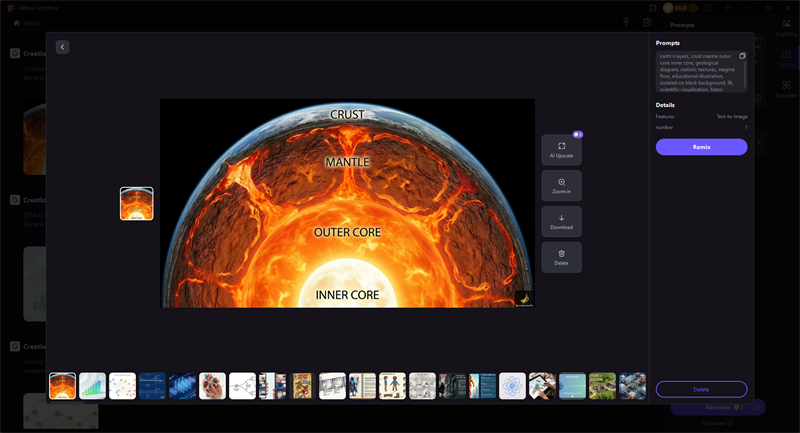Go back using the arrow button

point(62,47)
